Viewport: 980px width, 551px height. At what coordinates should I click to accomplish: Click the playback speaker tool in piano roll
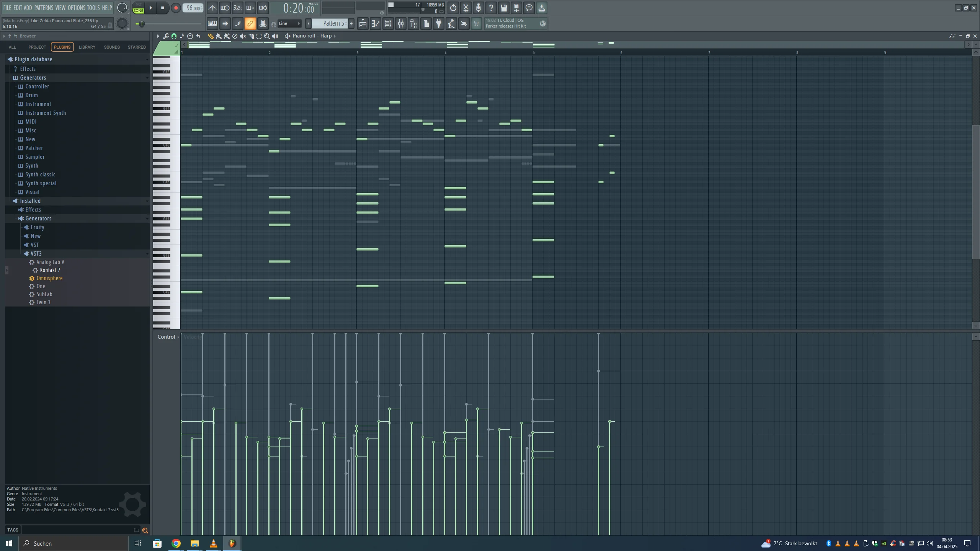tap(275, 36)
